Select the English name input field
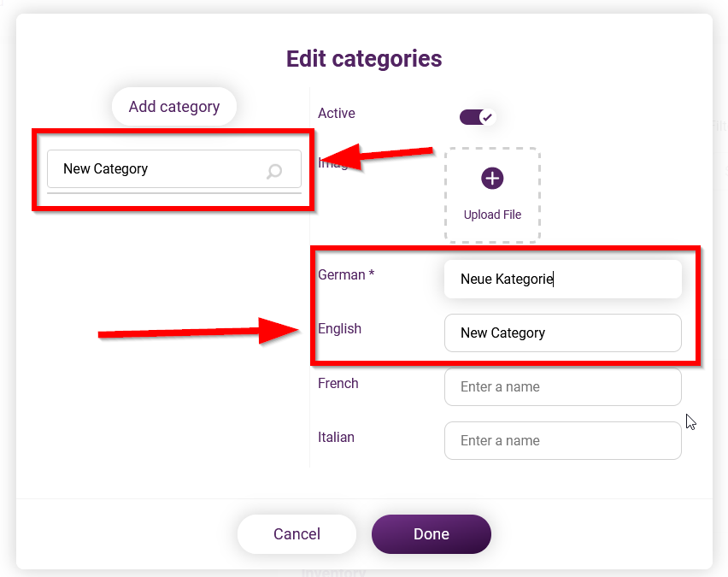This screenshot has height=577, width=728. click(563, 333)
